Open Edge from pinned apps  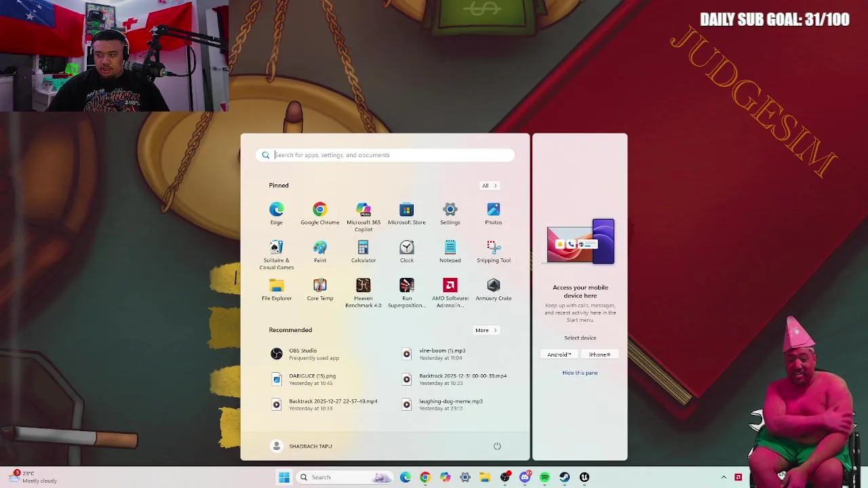point(276,213)
